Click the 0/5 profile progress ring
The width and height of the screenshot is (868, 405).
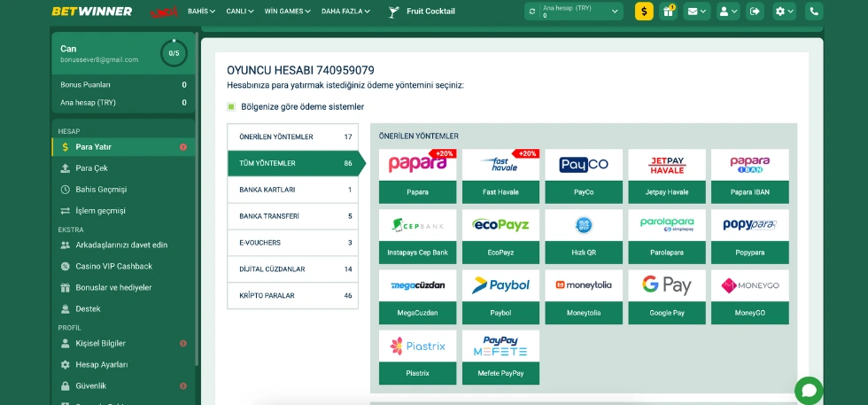(x=174, y=53)
